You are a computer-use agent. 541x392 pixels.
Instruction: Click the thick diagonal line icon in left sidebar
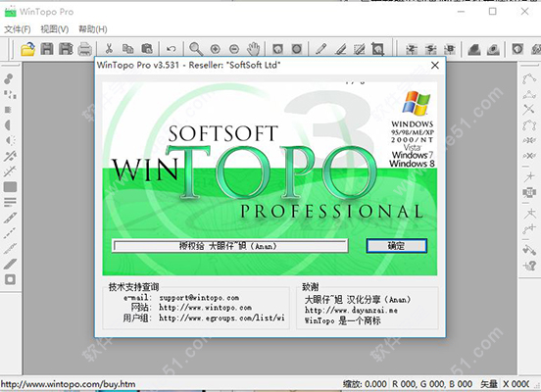coord(10,264)
